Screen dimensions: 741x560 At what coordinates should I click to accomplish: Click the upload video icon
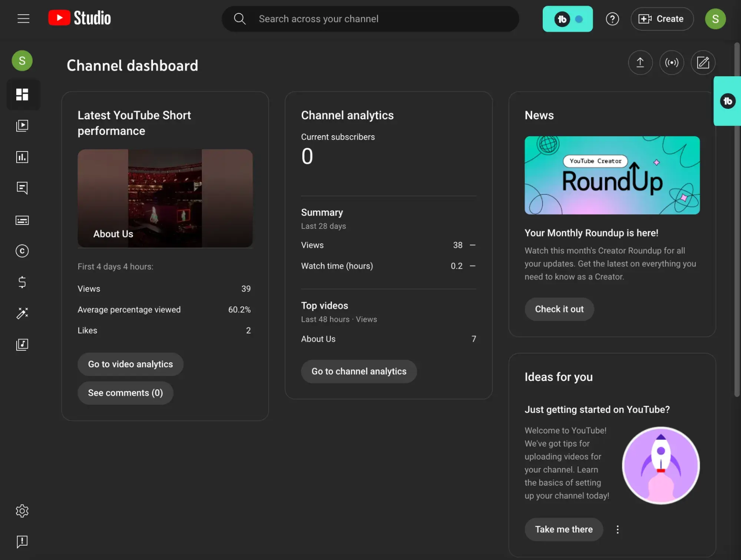click(640, 62)
